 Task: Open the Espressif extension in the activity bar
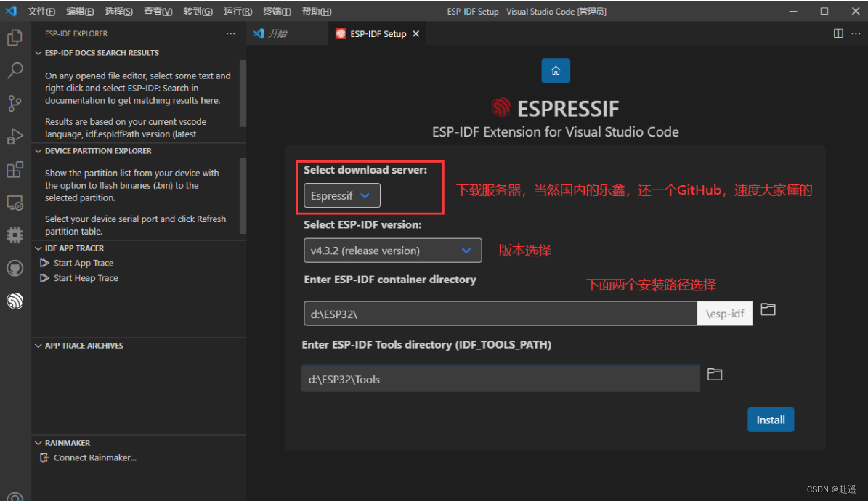pos(15,301)
